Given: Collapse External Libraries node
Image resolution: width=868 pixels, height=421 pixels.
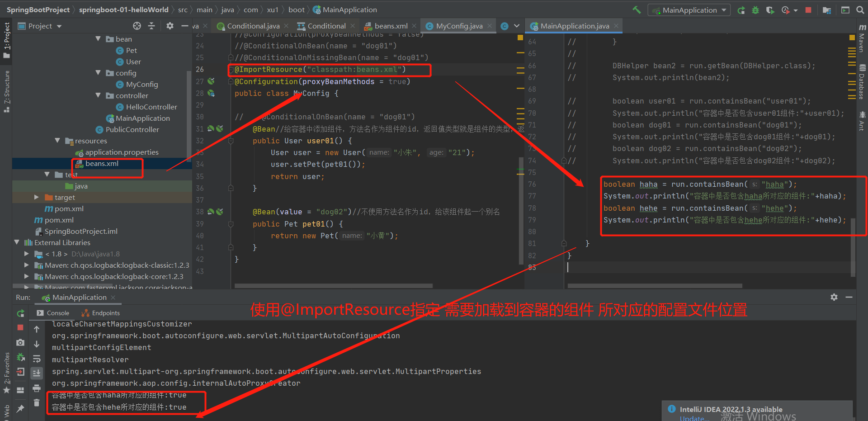Looking at the screenshot, I should (17, 242).
